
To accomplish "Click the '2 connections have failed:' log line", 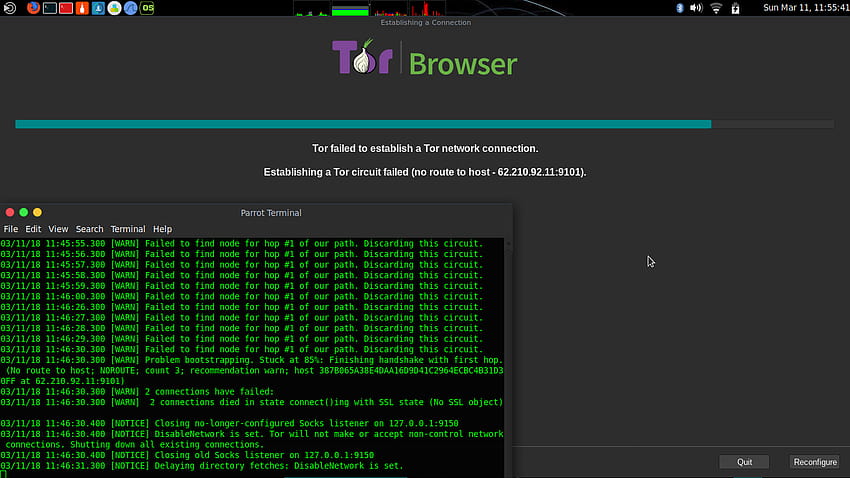I will pos(137,392).
